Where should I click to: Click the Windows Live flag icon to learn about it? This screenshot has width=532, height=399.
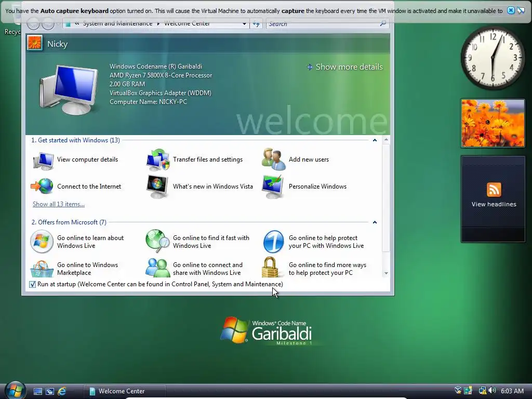(x=42, y=242)
